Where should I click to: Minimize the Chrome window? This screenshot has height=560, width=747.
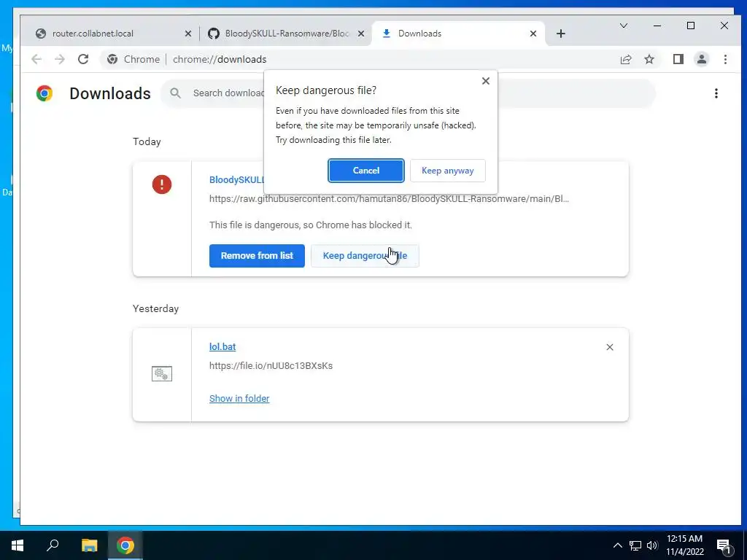tap(657, 26)
